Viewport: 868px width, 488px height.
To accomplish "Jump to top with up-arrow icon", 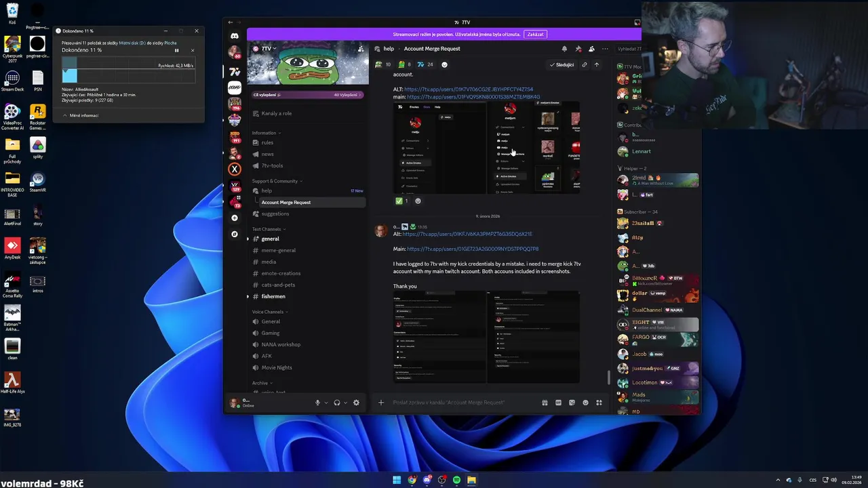I will click(x=596, y=64).
